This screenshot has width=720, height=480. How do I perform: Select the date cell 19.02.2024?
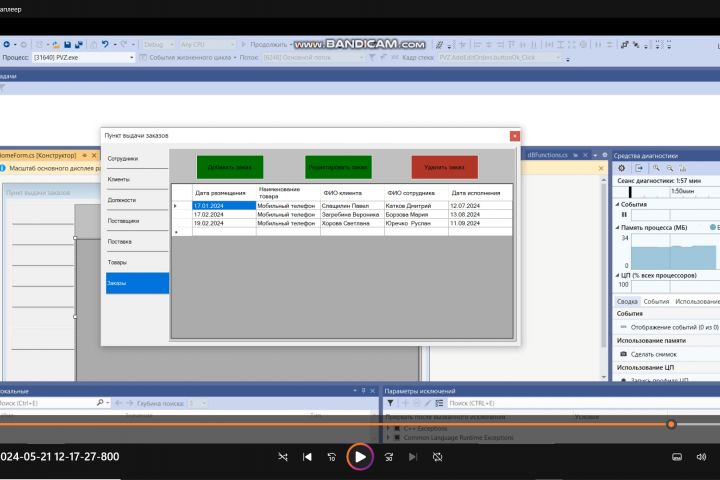click(224, 223)
